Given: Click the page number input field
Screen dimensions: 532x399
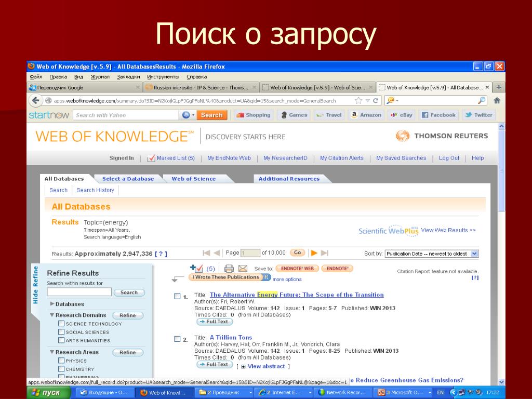Looking at the screenshot, I should 250,253.
